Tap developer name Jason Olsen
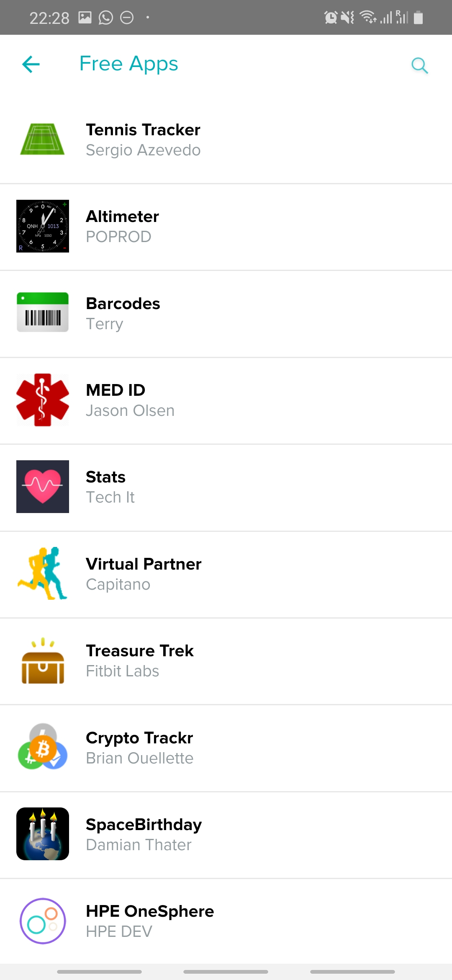Screen dimensions: 452x980 (130, 411)
